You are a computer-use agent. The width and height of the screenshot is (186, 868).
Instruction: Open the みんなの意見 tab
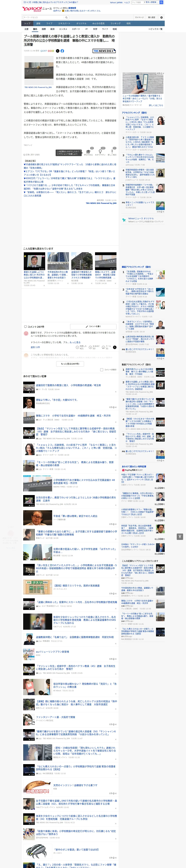coord(99,24)
